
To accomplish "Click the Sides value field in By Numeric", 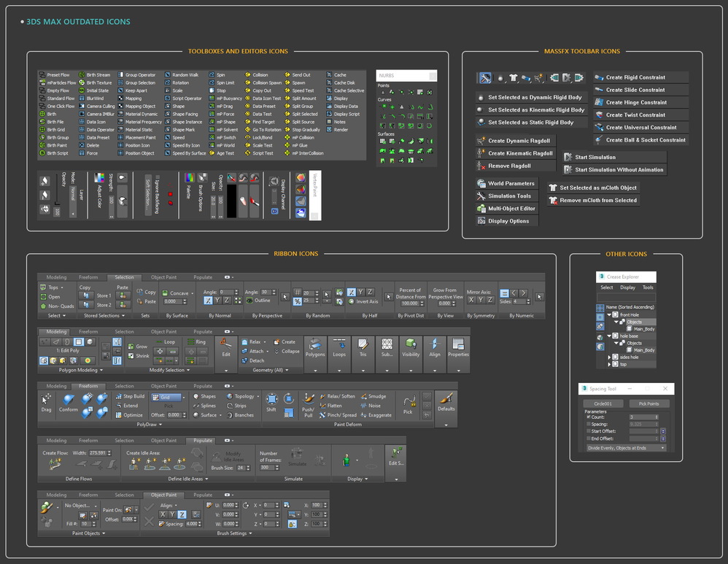I will (x=522, y=301).
